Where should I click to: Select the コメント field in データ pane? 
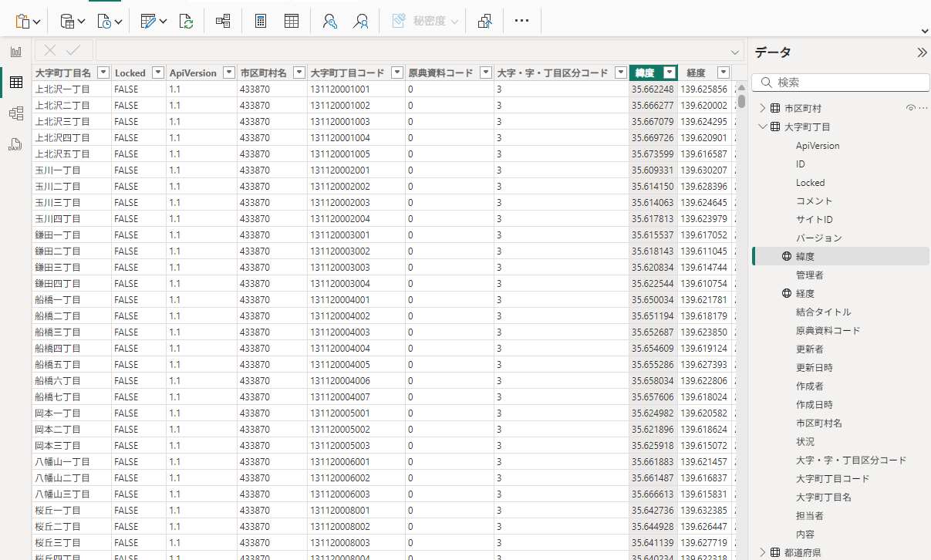coord(815,201)
